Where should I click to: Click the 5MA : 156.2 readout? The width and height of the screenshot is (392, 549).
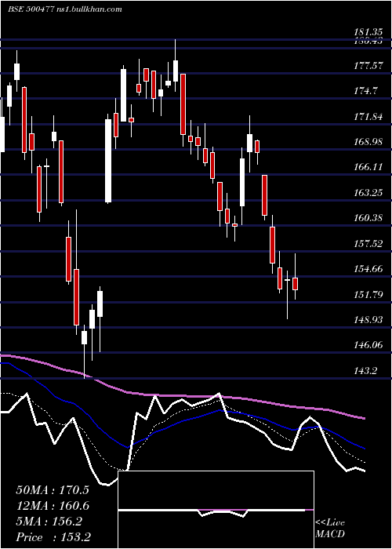coord(49,522)
